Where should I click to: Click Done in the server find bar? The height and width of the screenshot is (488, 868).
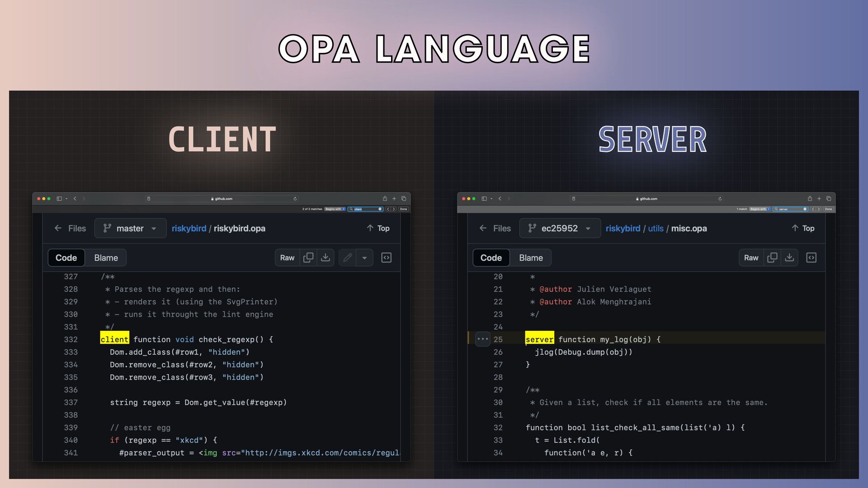point(828,209)
